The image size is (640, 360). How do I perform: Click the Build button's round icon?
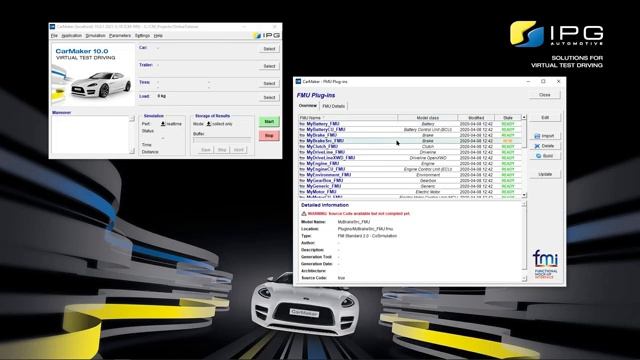pos(538,156)
